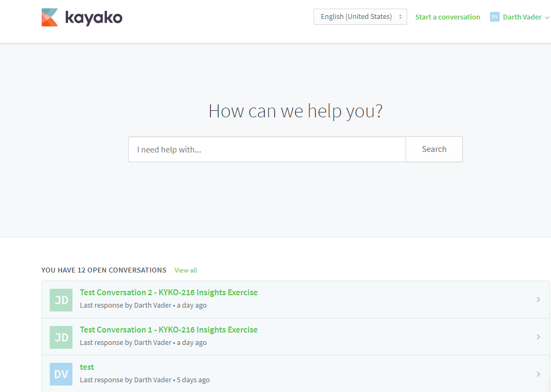Click 'Last response by Darth Vader • 5 days ago'
This screenshot has width=551, height=392.
coord(145,380)
